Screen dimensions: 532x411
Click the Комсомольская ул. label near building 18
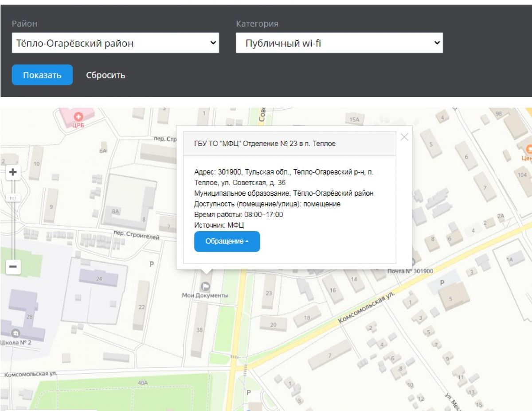tap(366, 308)
